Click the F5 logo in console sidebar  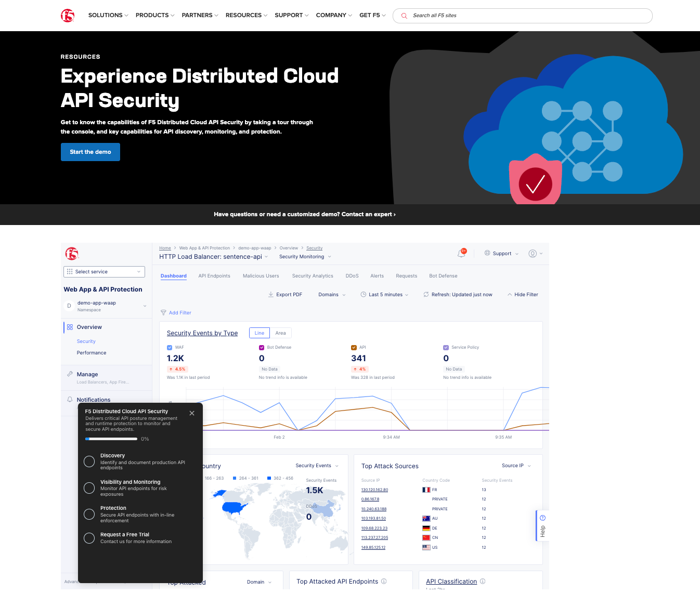coord(72,254)
